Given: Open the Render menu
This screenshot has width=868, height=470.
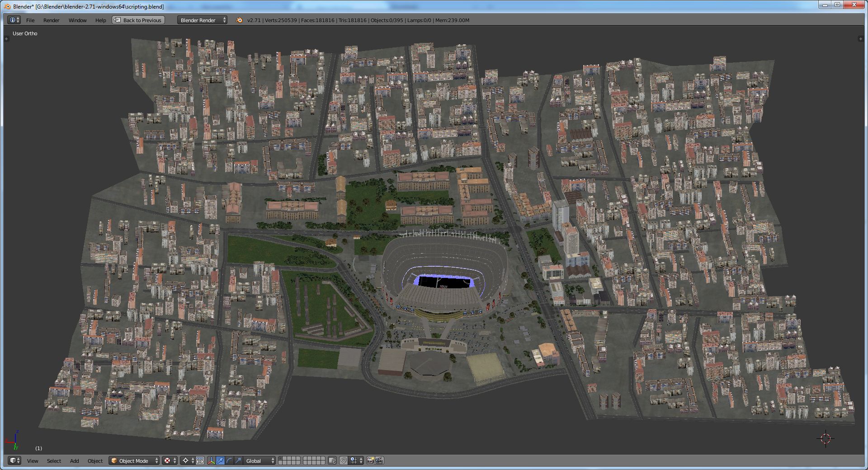Looking at the screenshot, I should [51, 20].
